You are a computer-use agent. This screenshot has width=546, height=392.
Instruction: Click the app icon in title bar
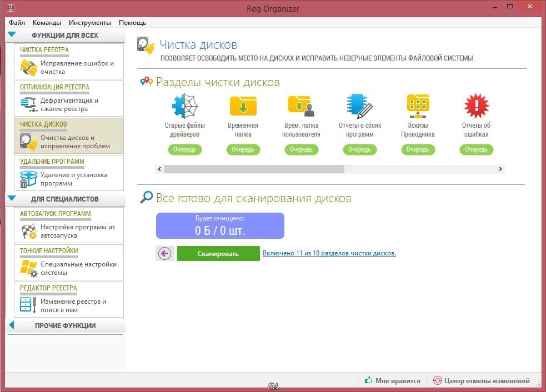pos(11,8)
